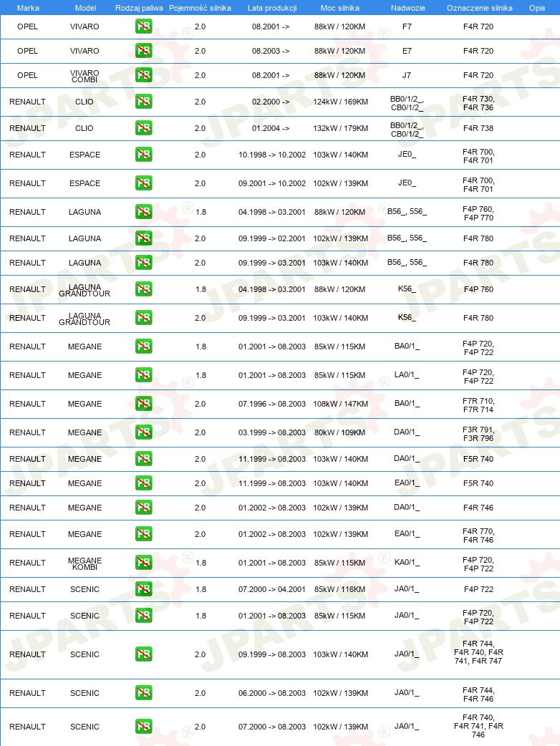
Task: Click the fuel icon for the Megane Kombi row
Action: [x=144, y=562]
